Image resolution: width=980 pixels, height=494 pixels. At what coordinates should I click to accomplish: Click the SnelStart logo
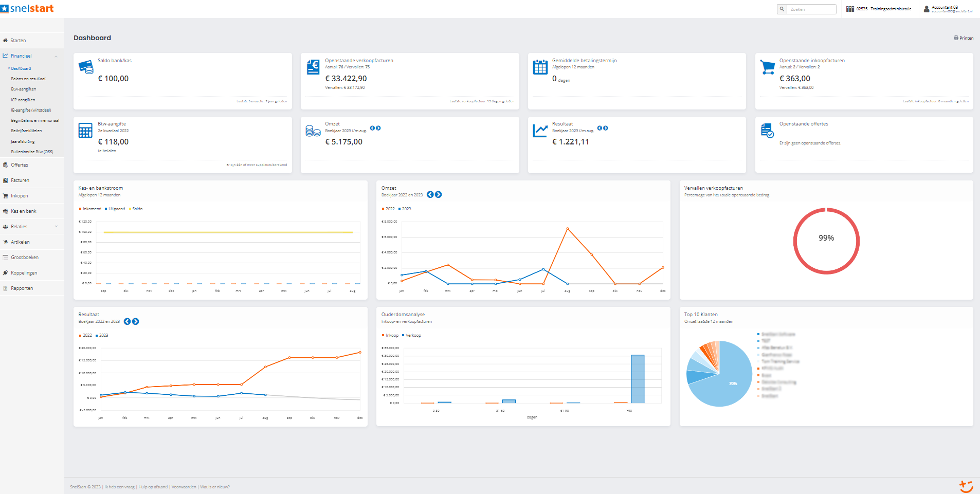pos(27,8)
